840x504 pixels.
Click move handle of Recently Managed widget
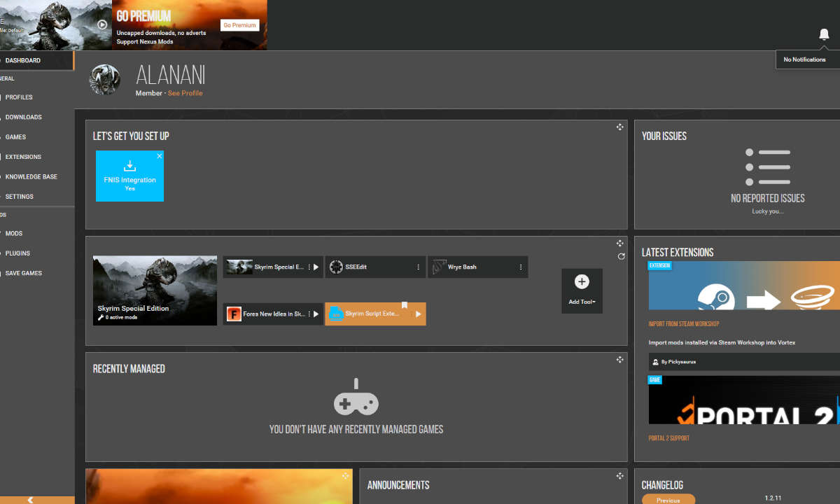click(x=619, y=359)
